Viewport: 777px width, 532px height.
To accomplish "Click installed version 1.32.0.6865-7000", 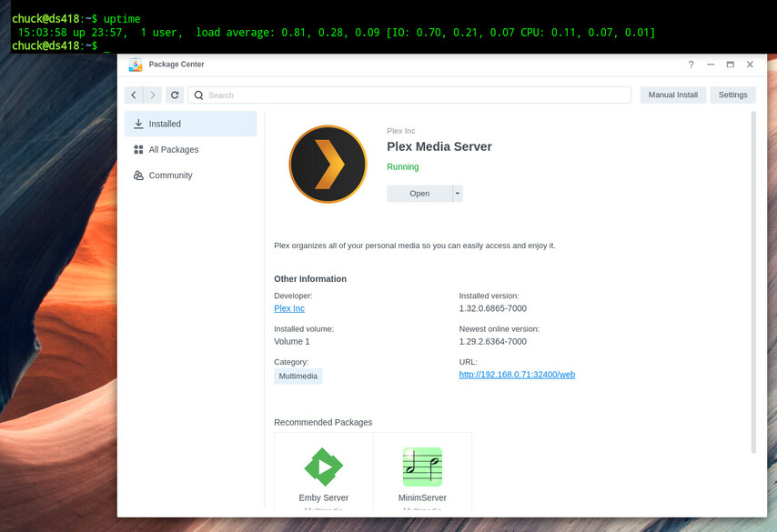I will [x=492, y=308].
